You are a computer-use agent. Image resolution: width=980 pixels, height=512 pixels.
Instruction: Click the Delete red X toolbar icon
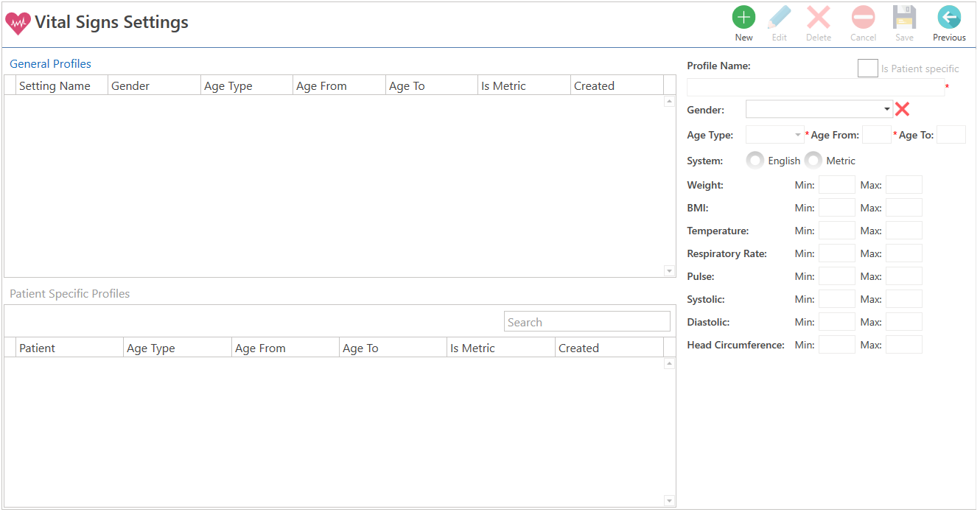[x=818, y=17]
